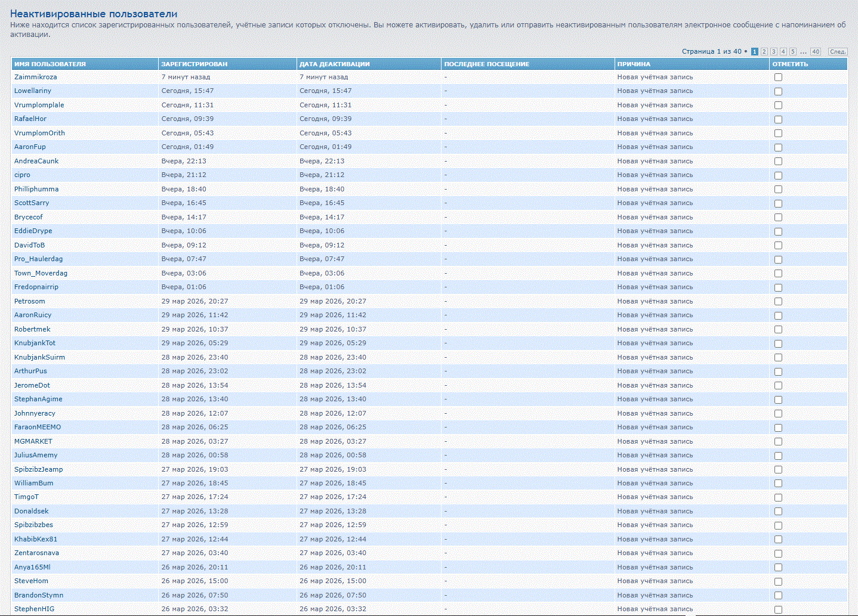Open the Anya165Ml user link
The image size is (858, 616).
coord(32,567)
